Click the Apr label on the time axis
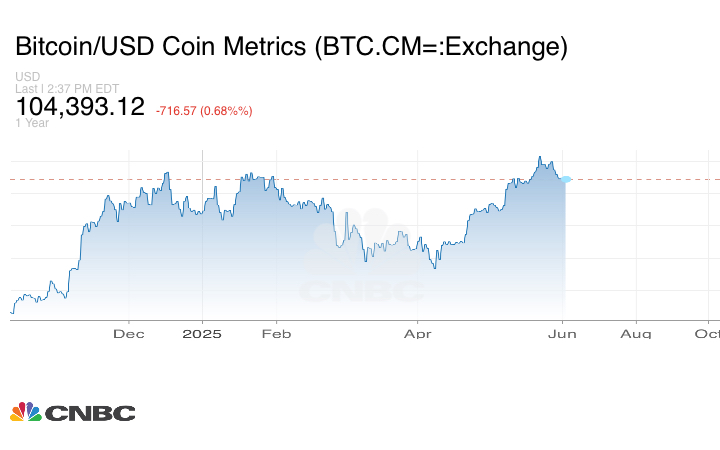720x450 pixels. (419, 333)
